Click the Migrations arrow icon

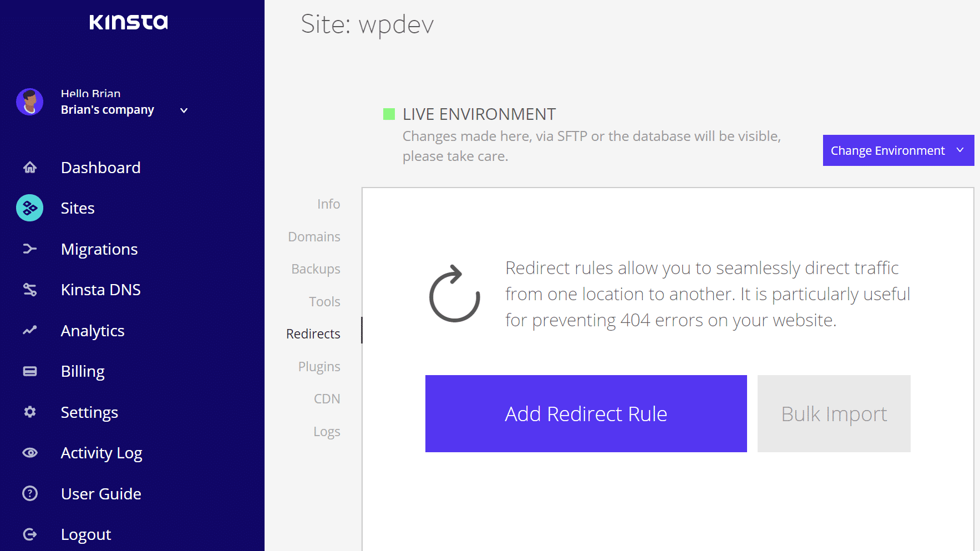tap(30, 249)
